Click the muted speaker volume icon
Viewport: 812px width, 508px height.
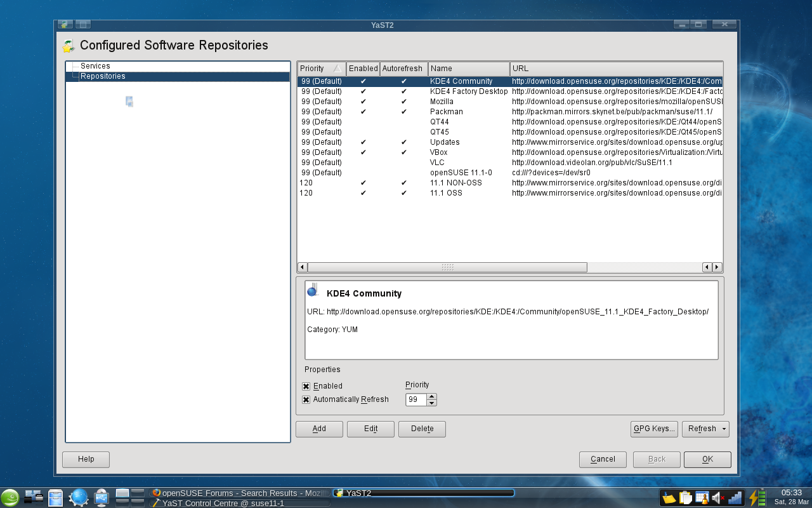tap(718, 498)
